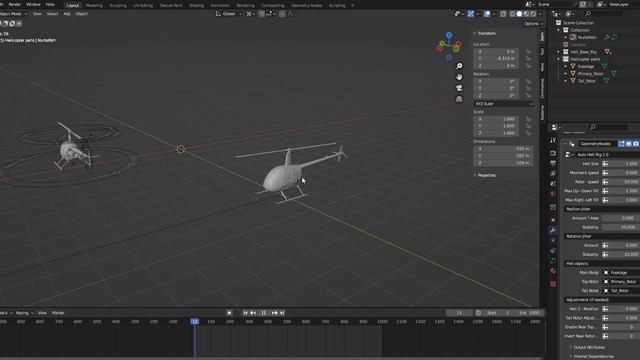Viewport: 640px width, 360px height.
Task: Open the viewport Add menu
Action: click(x=67, y=13)
